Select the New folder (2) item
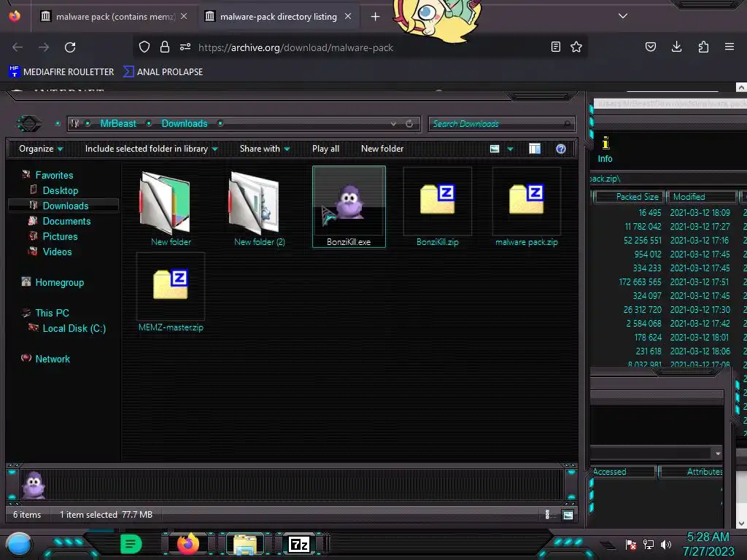747x560 pixels. coord(259,208)
